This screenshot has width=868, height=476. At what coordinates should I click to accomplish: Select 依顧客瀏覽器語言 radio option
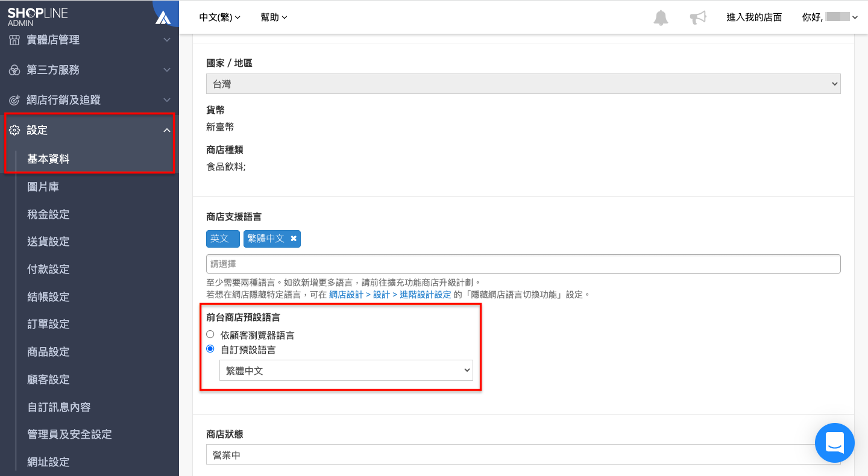[210, 334]
